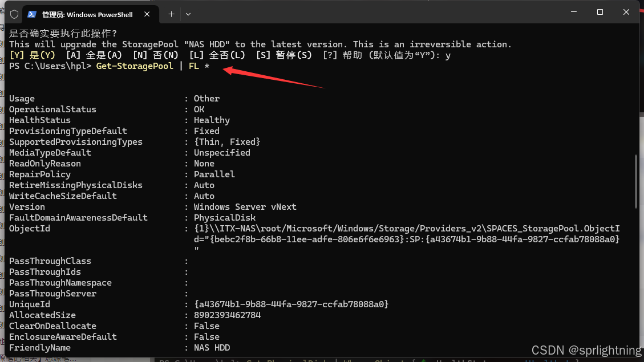Click the 'PhysicalDisk' value text
Viewport: 644px width, 362px height.
tap(225, 218)
